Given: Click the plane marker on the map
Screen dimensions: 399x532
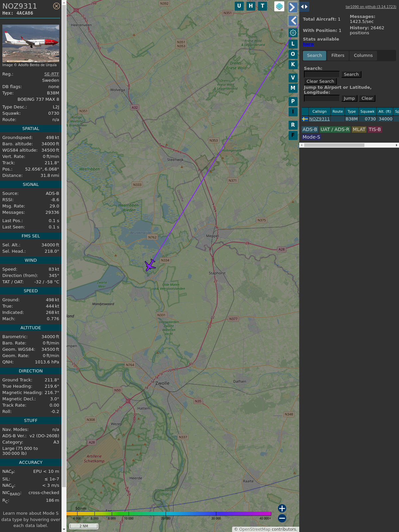Looking at the screenshot, I should click(x=150, y=265).
